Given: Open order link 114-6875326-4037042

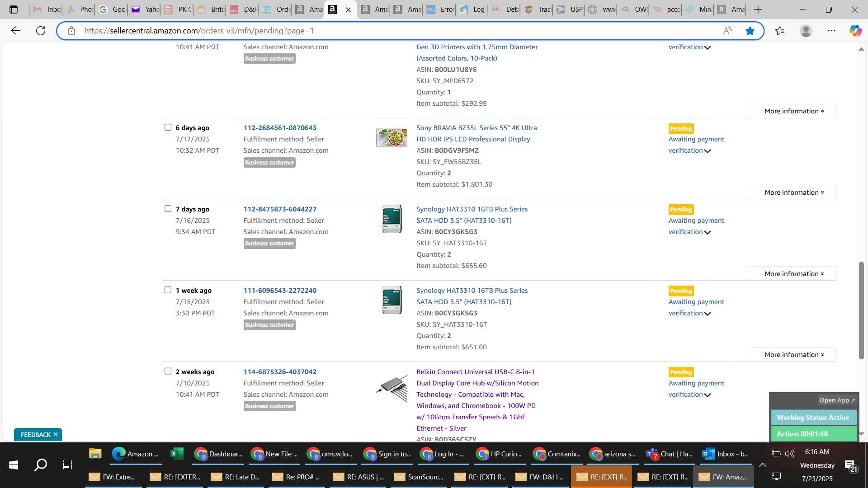Looking at the screenshot, I should [x=280, y=372].
